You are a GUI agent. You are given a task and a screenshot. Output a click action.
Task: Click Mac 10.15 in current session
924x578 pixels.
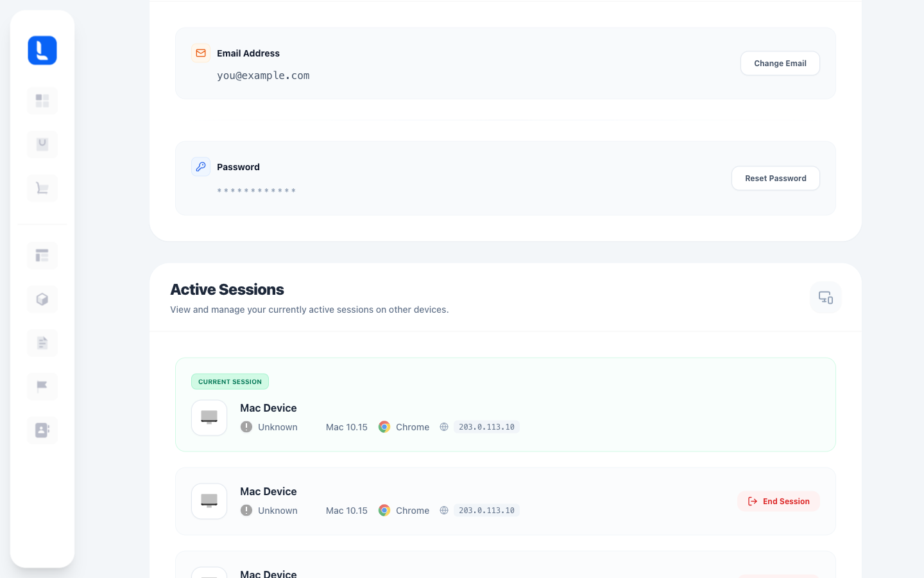pyautogui.click(x=346, y=427)
